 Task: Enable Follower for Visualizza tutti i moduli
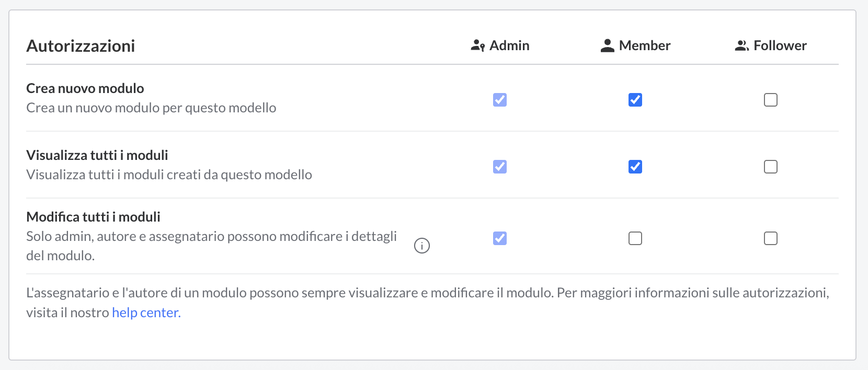tap(771, 167)
